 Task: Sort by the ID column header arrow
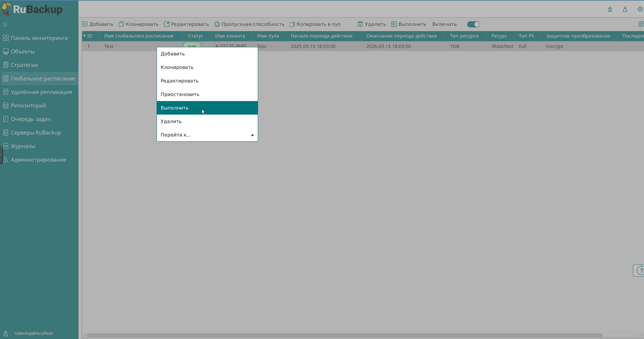tap(85, 36)
